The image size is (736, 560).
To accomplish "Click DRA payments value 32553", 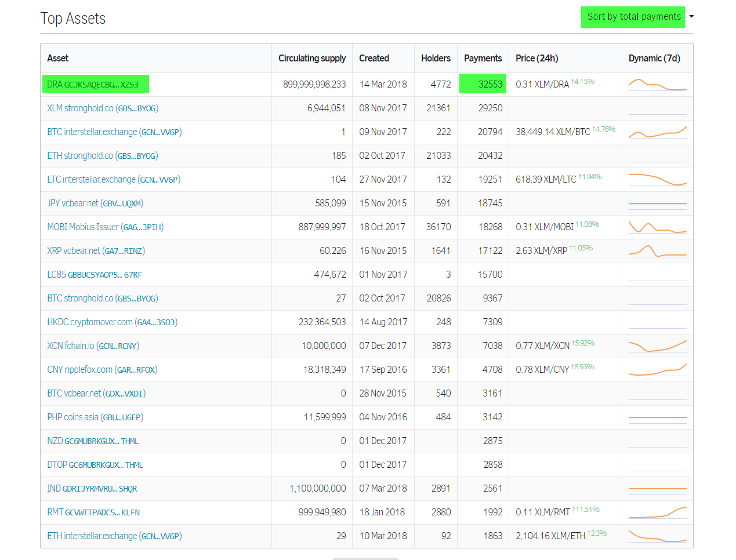I will [490, 85].
